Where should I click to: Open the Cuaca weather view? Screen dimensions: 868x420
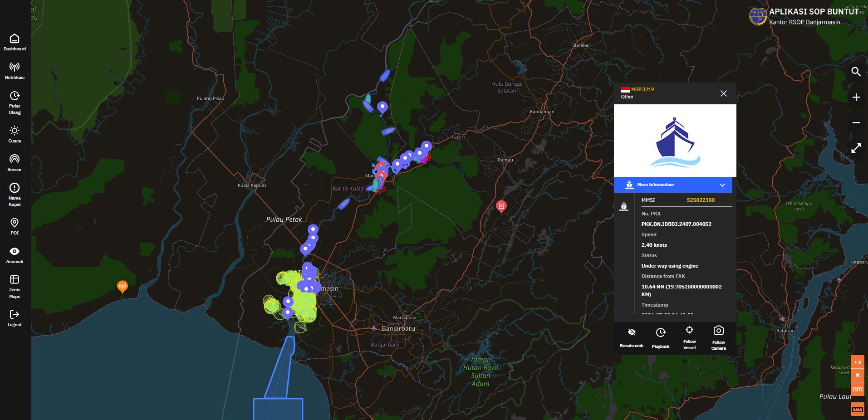[15, 134]
